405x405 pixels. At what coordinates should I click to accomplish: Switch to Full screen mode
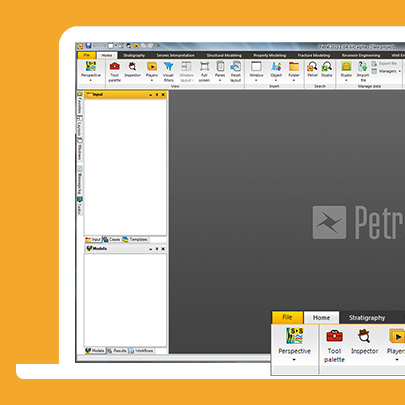click(x=204, y=71)
